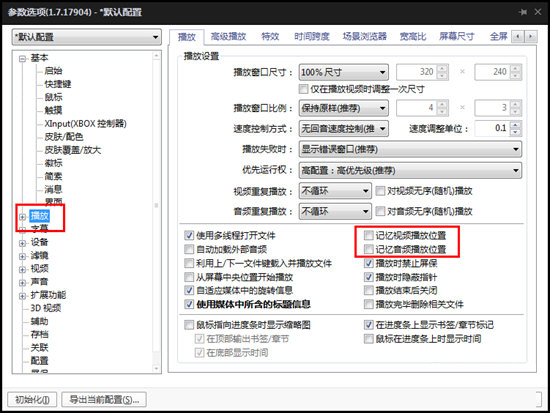Close the preferences dialog
The width and height of the screenshot is (550, 413).
pyautogui.click(x=538, y=12)
